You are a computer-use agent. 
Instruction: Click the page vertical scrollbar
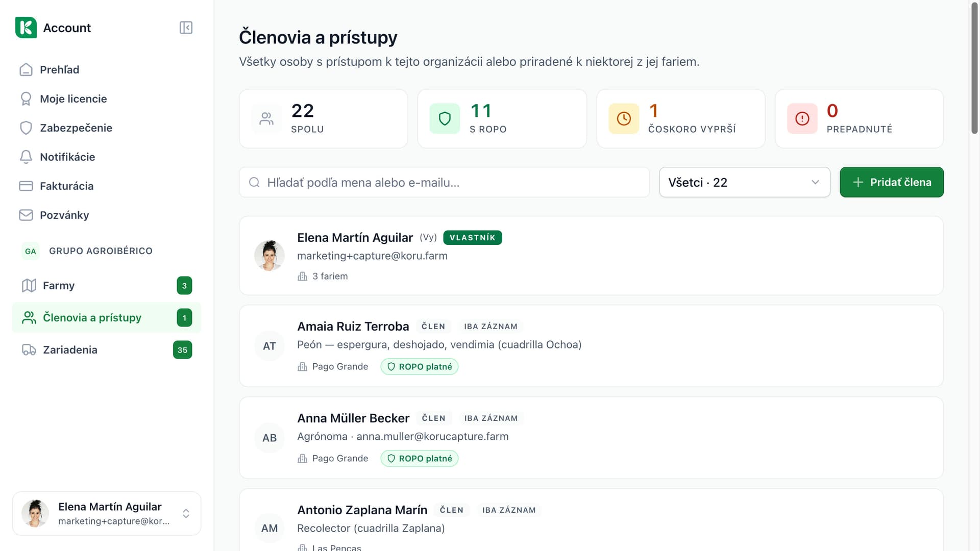(x=974, y=69)
